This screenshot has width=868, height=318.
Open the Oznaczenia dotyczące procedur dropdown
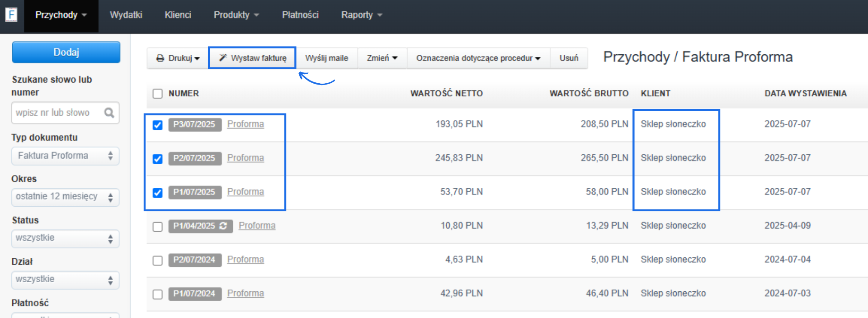[478, 58]
